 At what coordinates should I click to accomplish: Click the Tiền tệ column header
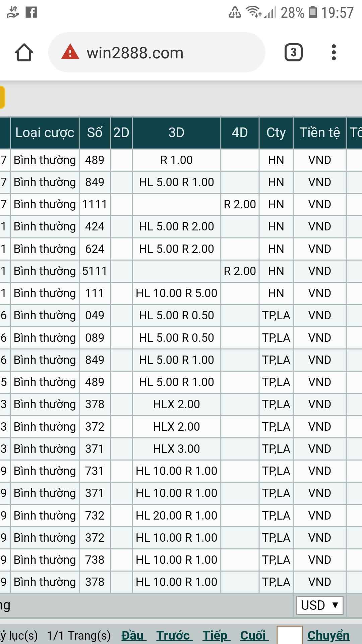[x=319, y=133]
